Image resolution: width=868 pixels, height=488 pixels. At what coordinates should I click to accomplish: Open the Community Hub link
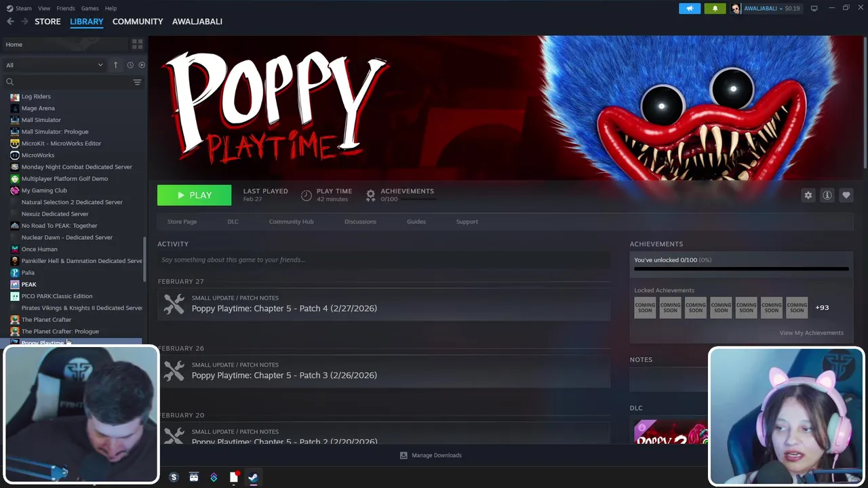tap(291, 222)
